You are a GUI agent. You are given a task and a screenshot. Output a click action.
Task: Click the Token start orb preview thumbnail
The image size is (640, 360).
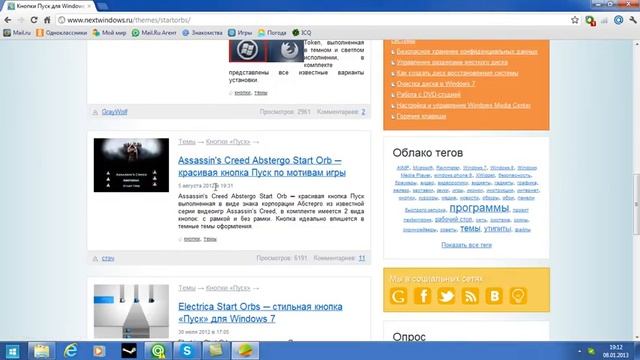[266, 51]
